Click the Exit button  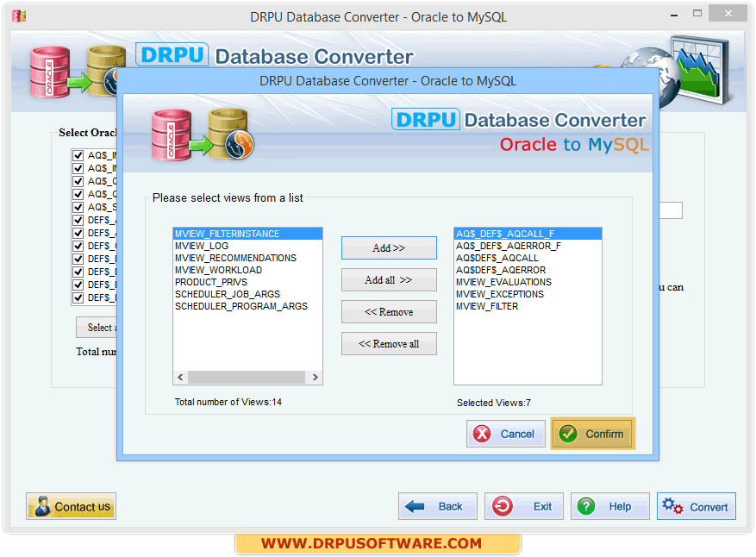pos(524,506)
